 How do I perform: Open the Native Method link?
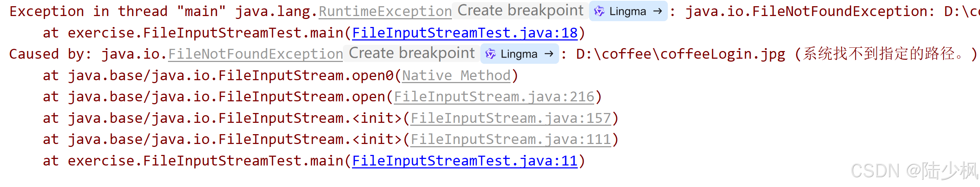[x=456, y=75]
